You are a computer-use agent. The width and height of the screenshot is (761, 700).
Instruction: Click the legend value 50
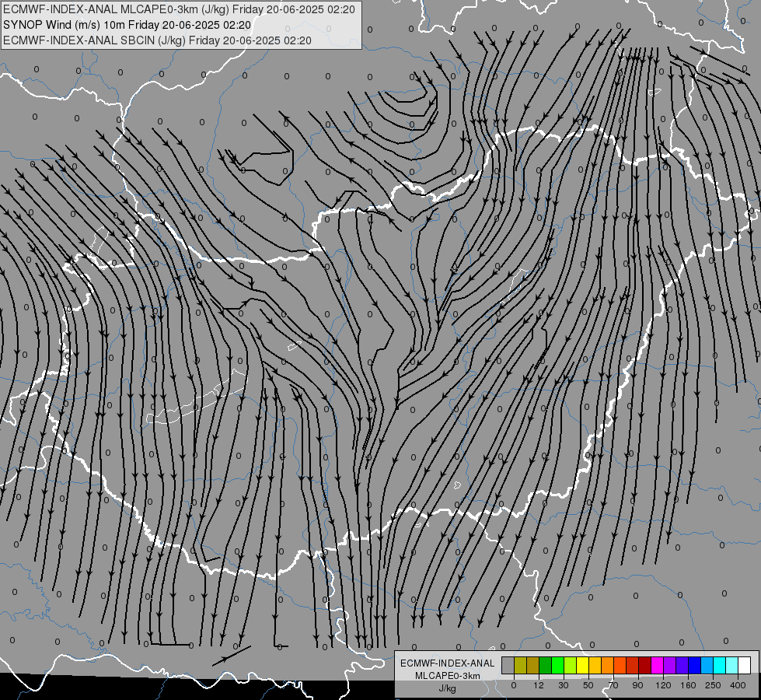tap(588, 685)
